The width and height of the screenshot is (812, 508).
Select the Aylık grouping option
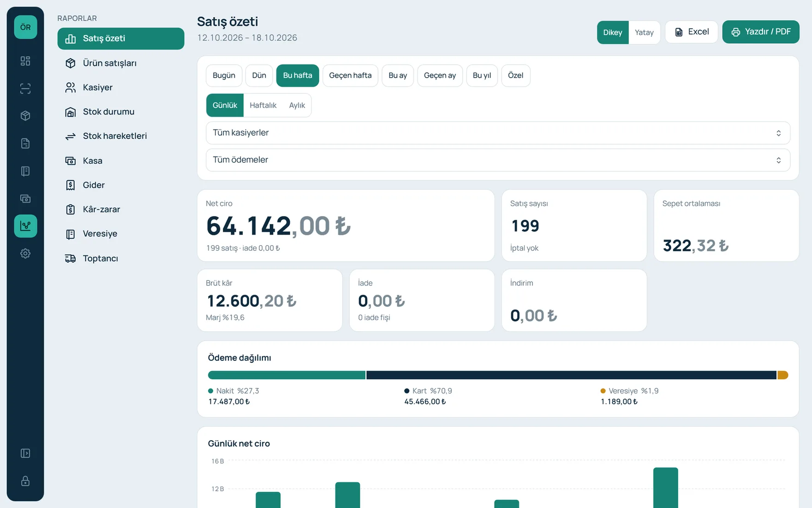point(297,105)
